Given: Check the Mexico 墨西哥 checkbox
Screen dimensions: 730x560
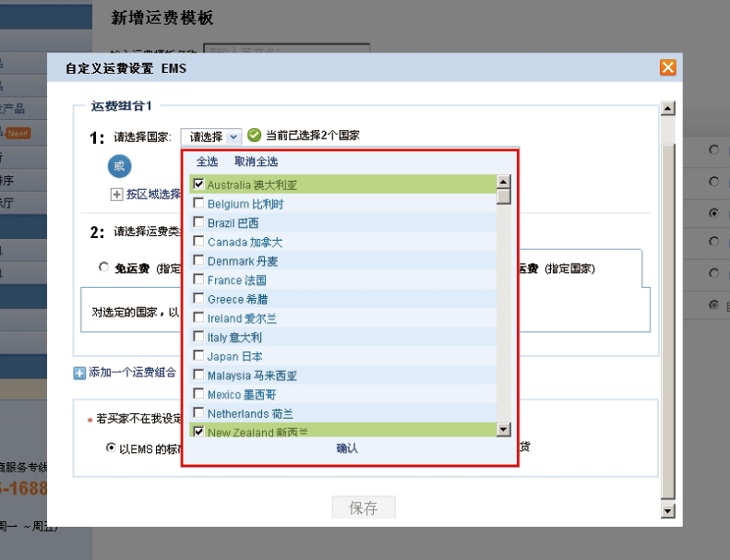Looking at the screenshot, I should coord(198,394).
